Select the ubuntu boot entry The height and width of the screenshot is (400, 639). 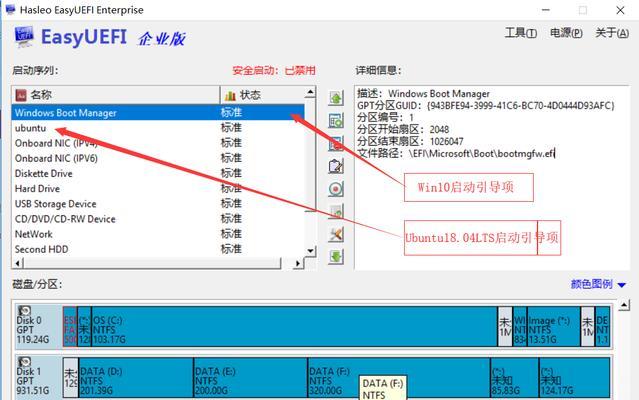[x=158, y=128]
